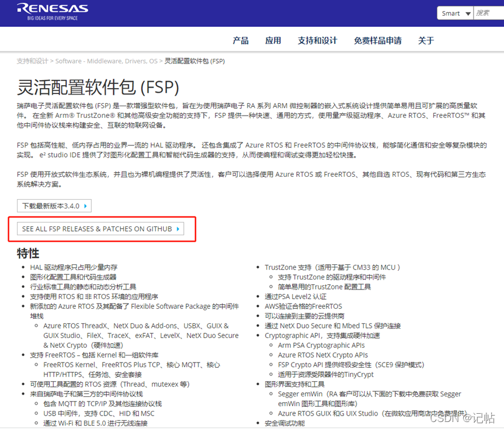The image size is (504, 429).
Task: Open SEE ALL FSP RELEASES & PATCHES ON GITHUB
Action: 100,229
